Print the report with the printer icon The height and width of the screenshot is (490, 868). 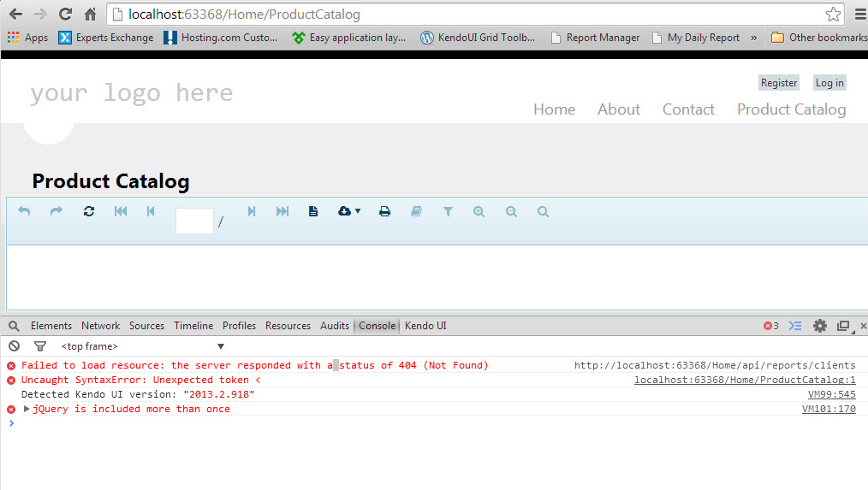point(384,211)
